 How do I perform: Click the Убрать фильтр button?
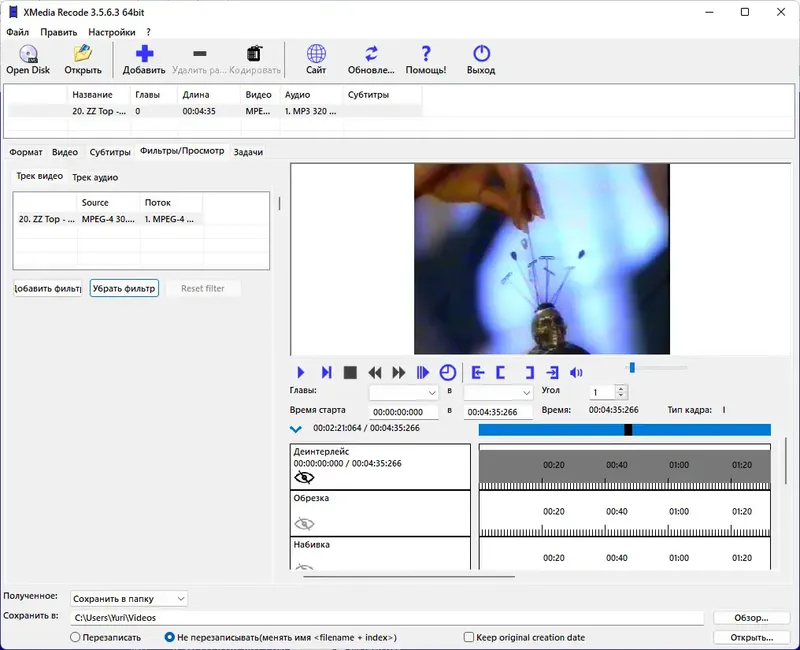(x=124, y=289)
